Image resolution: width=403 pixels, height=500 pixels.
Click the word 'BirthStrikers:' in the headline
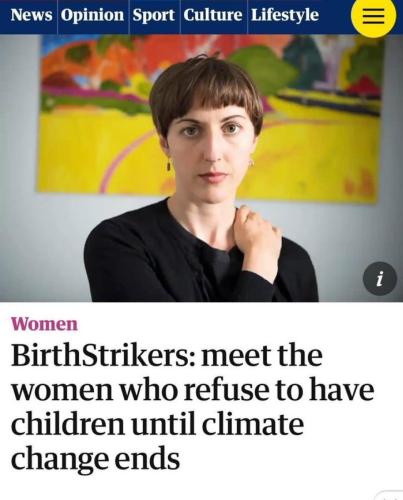coord(103,356)
